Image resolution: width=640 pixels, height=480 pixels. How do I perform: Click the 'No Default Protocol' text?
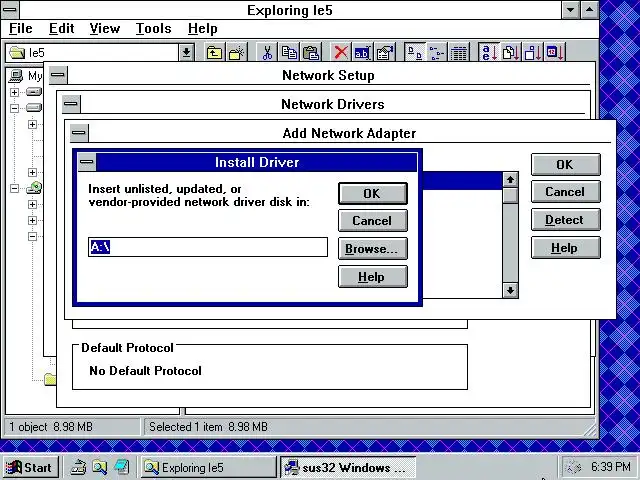tap(145, 371)
